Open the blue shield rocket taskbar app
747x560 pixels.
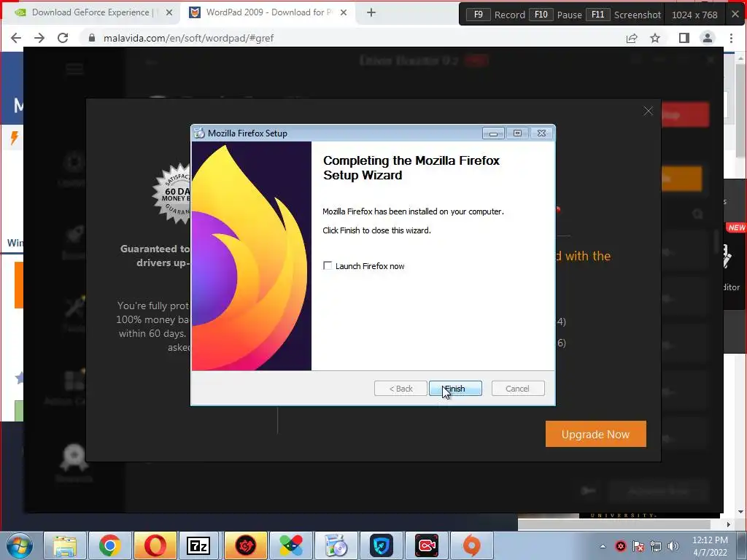click(x=382, y=545)
